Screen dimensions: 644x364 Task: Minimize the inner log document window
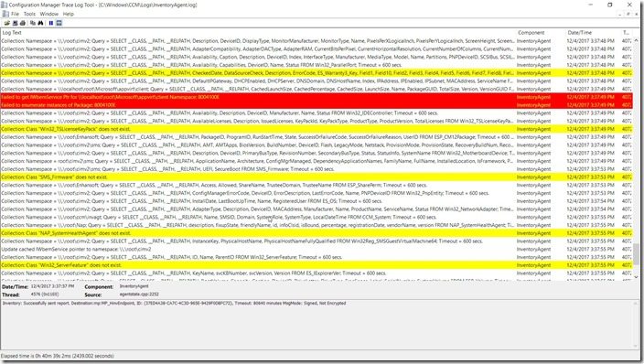pos(620,14)
